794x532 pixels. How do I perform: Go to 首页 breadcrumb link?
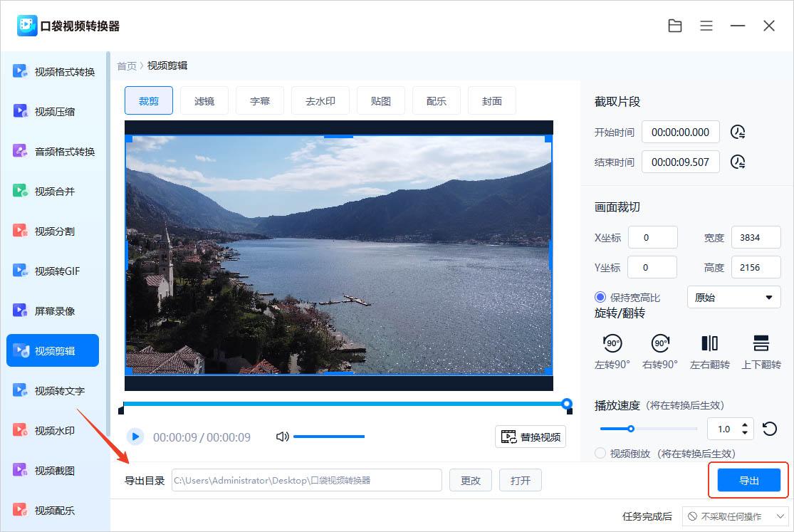pyautogui.click(x=127, y=66)
